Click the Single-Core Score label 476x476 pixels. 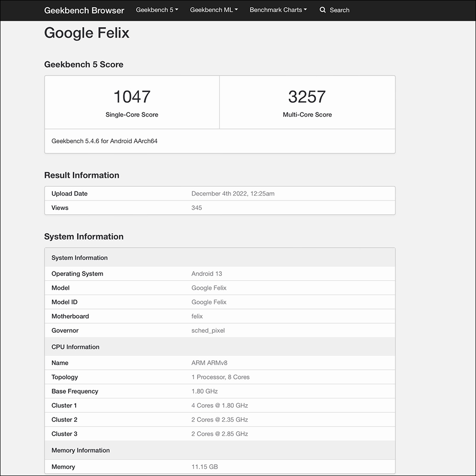click(132, 114)
